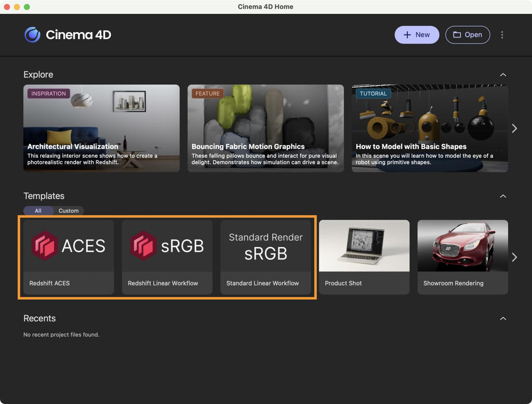Open Bouncing Fabric Motion Graphics card

265,128
